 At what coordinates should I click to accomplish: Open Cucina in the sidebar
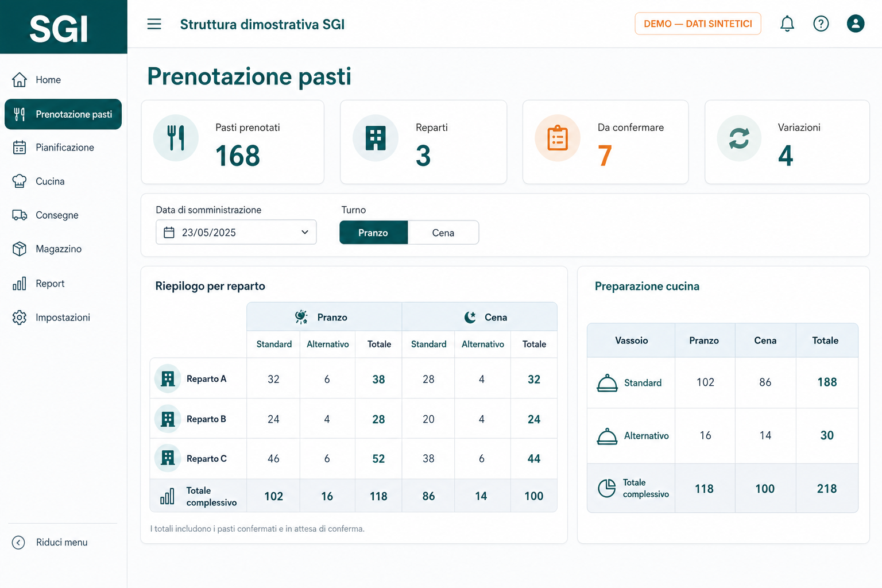(63, 181)
